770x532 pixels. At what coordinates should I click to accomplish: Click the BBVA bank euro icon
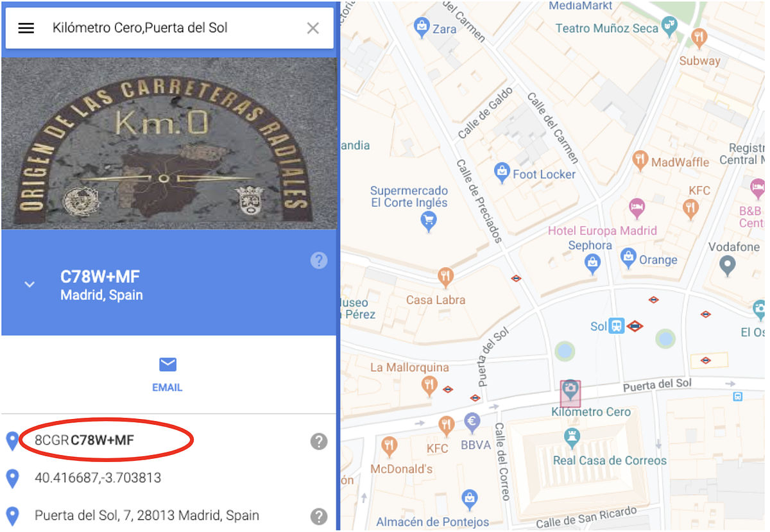point(472,422)
